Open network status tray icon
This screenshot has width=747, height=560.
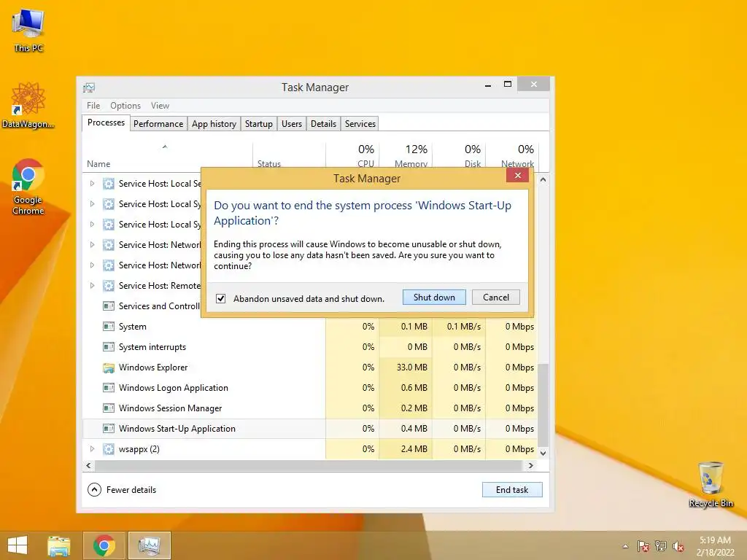[661, 546]
